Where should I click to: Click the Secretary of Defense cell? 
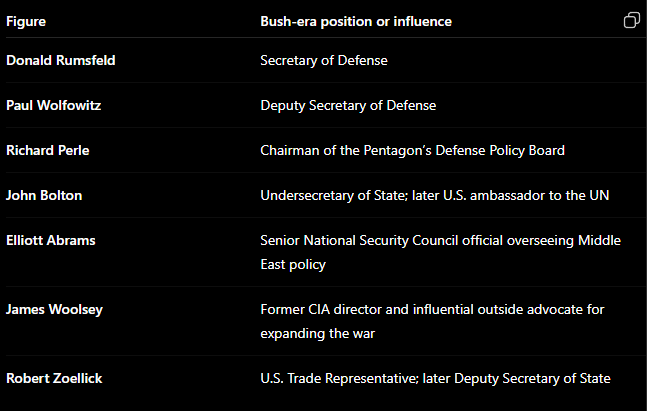pos(324,60)
